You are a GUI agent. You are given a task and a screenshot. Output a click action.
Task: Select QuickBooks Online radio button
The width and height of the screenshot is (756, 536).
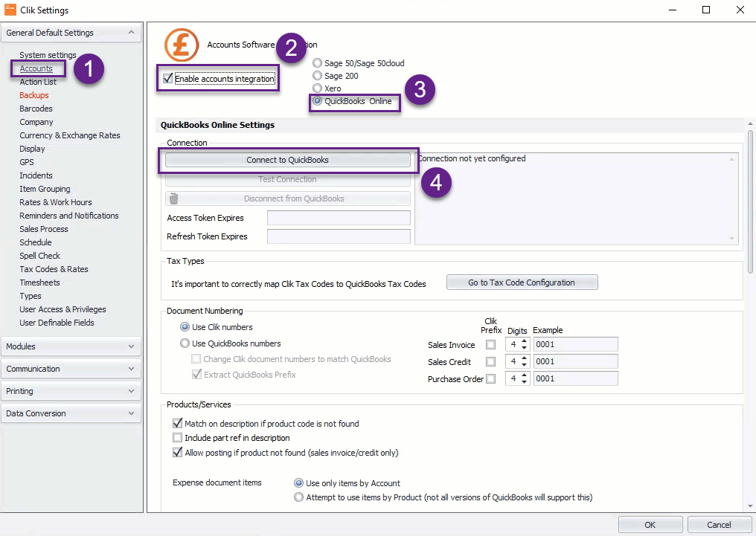(317, 101)
